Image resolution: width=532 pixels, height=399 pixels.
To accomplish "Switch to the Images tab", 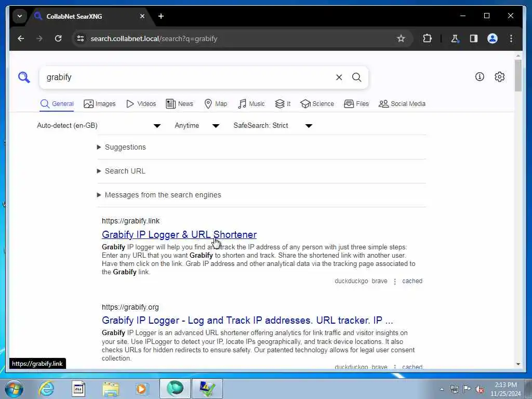I will point(99,104).
